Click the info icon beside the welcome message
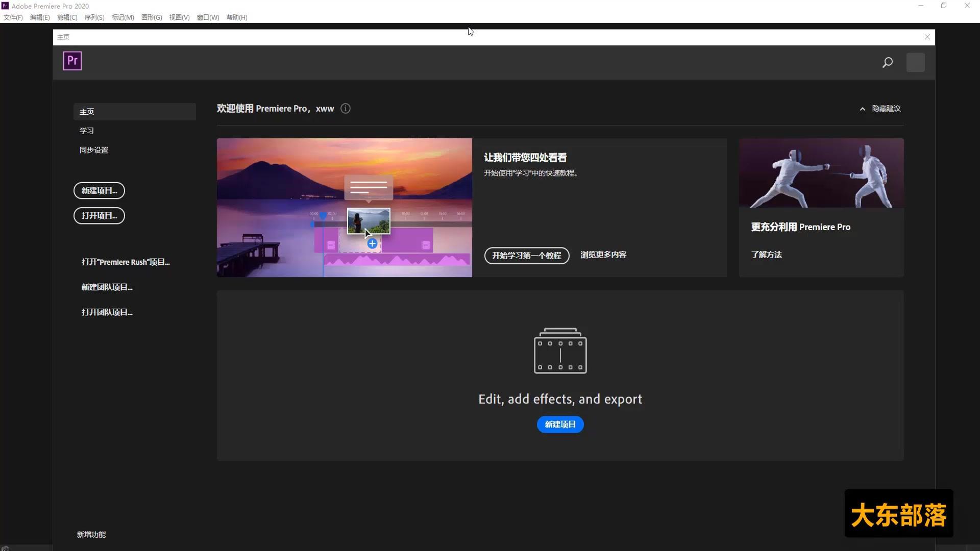Screen dimensions: 980x551 (346, 108)
